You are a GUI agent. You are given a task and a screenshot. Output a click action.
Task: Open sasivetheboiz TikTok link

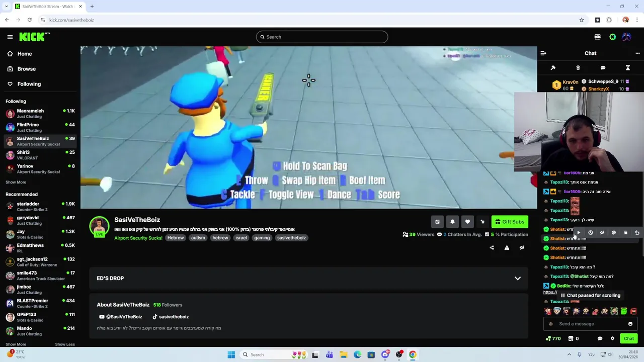(x=171, y=317)
